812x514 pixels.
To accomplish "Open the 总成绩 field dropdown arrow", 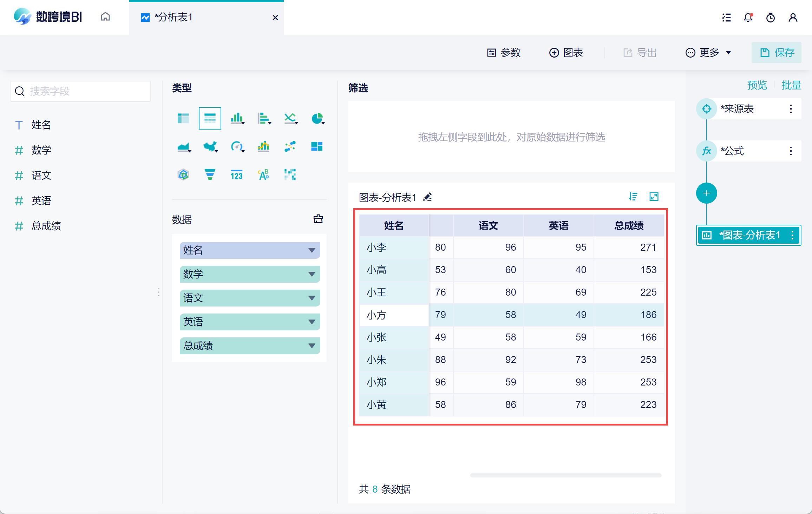I will [311, 346].
